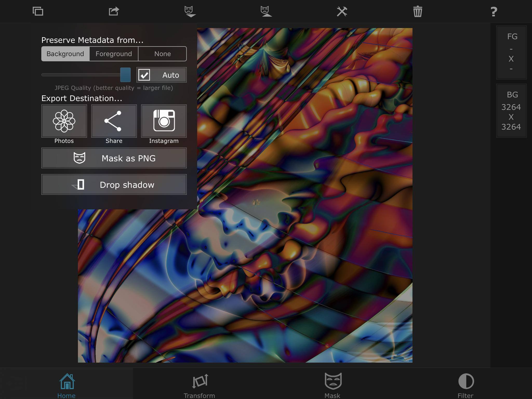Open the Filter tab
The image size is (532, 399).
[x=465, y=385]
